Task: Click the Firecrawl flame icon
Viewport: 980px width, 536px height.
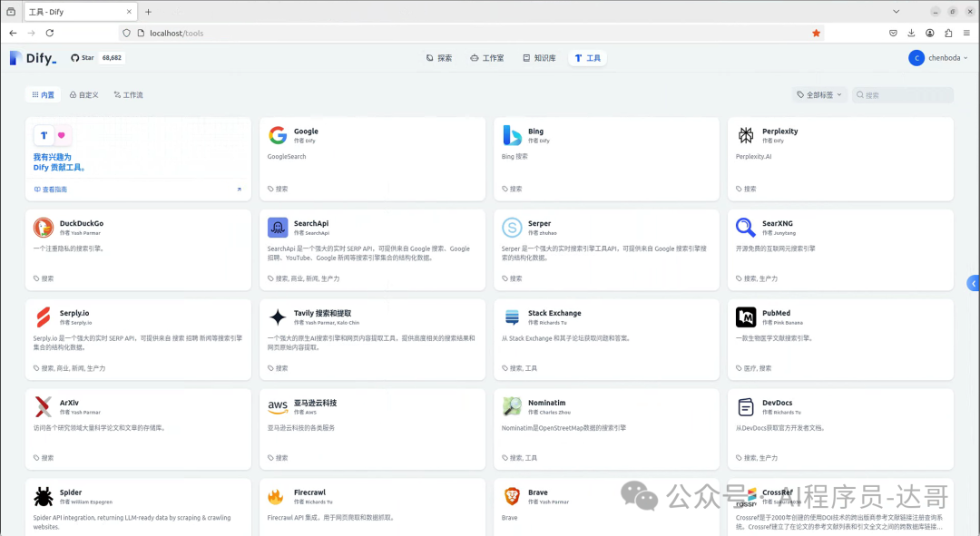Action: (x=278, y=497)
